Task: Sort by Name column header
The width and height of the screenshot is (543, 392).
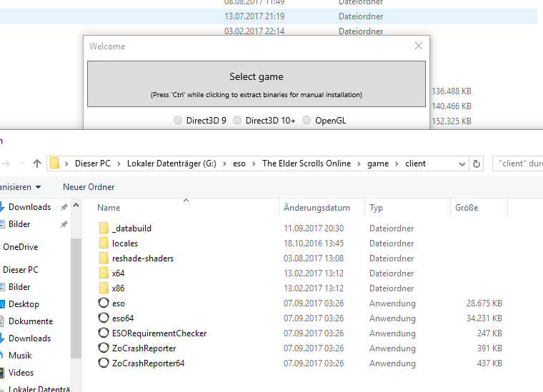Action: pos(109,208)
